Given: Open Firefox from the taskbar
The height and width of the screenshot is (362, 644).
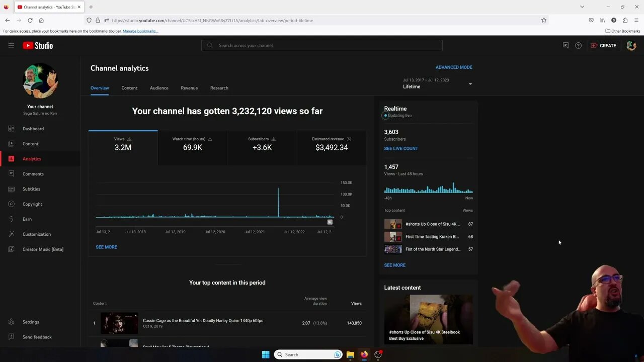Looking at the screenshot, I should pyautogui.click(x=364, y=354).
